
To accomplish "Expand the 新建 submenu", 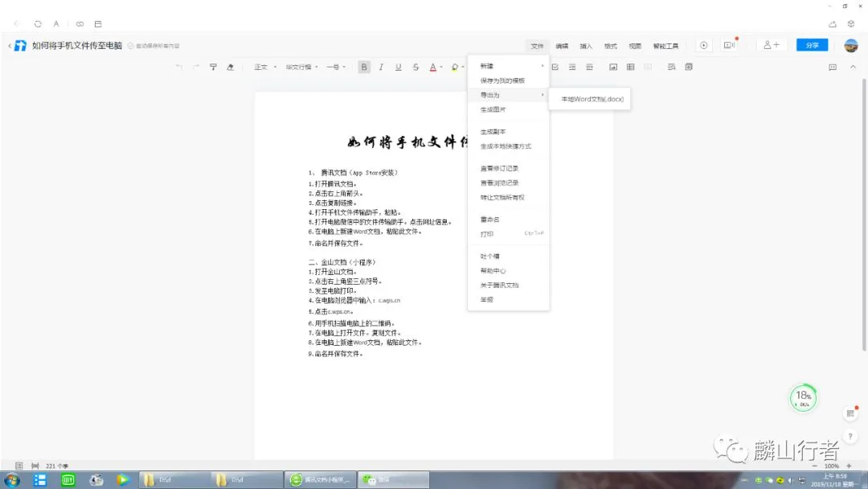I will pos(509,66).
